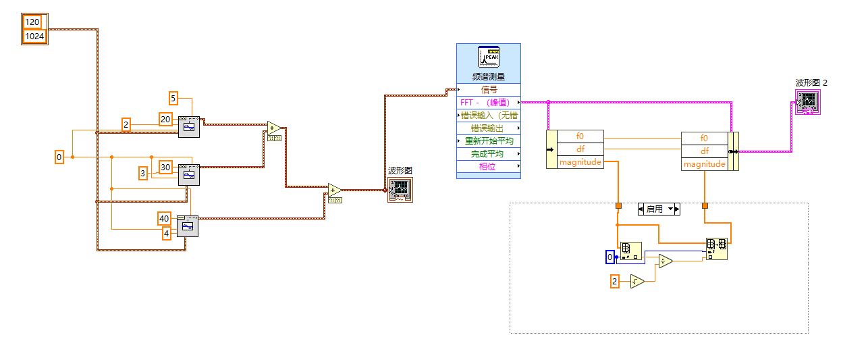Select the lower Add node feeding 波形图
This screenshot has height=356, width=868.
click(334, 190)
